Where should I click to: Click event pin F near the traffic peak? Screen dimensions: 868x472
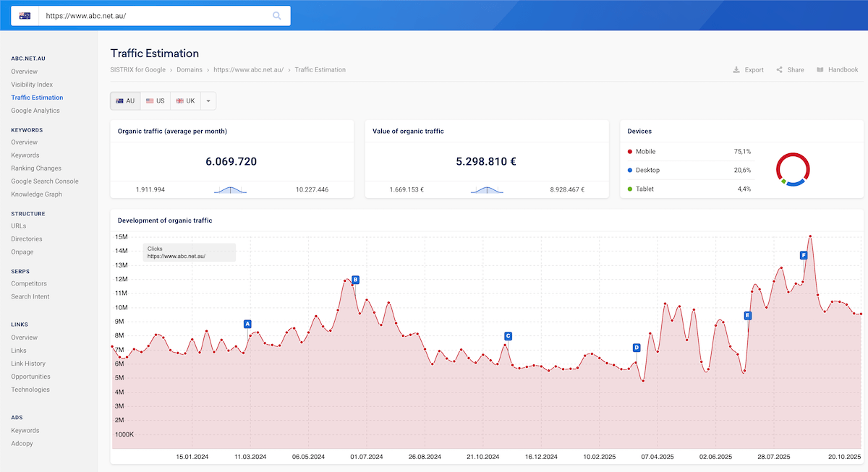804,255
